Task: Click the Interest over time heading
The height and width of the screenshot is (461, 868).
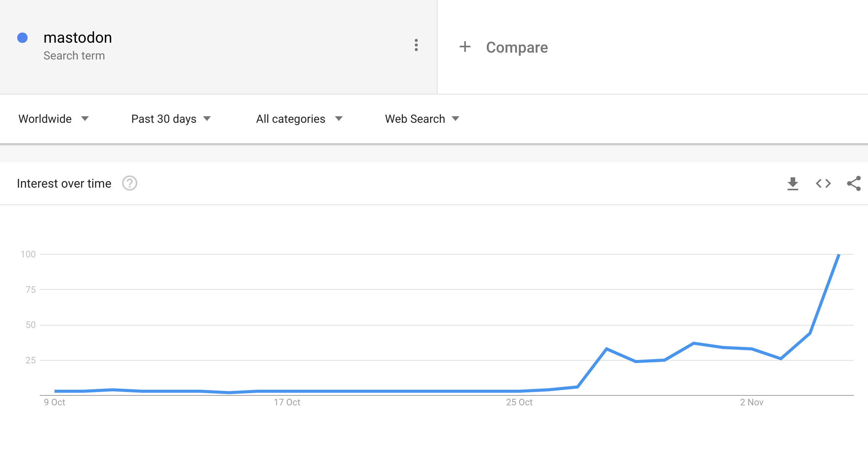Action: pos(64,183)
